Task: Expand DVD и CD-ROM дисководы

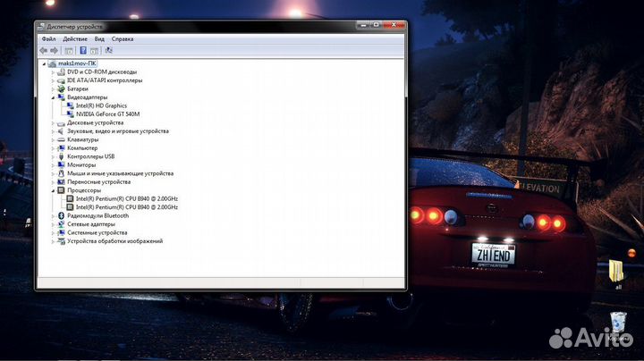Action: point(53,72)
